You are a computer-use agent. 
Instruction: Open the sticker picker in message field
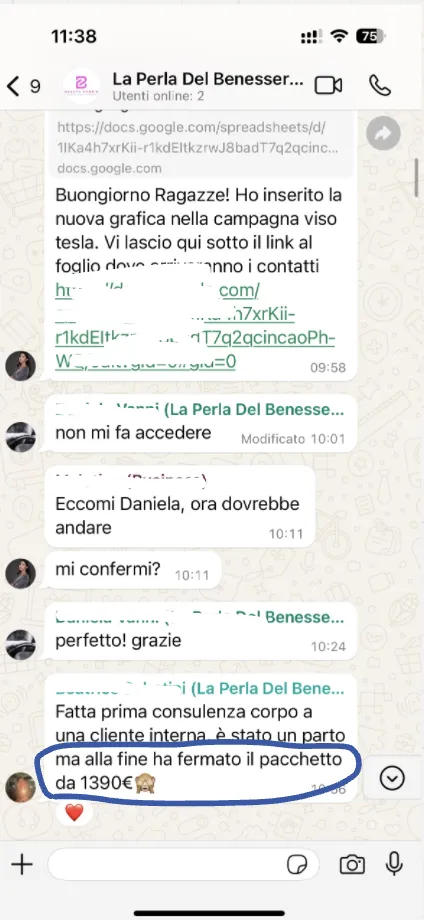pyautogui.click(x=297, y=865)
